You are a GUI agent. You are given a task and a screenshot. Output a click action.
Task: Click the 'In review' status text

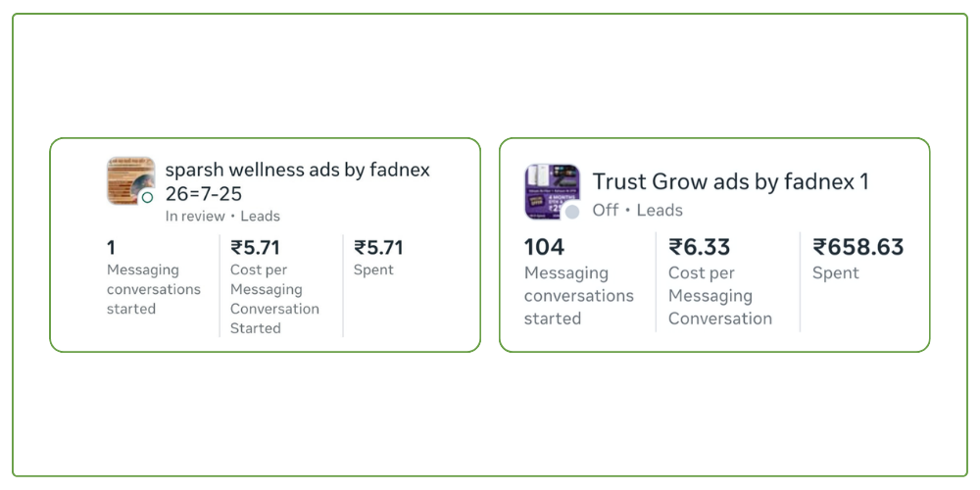point(194,217)
